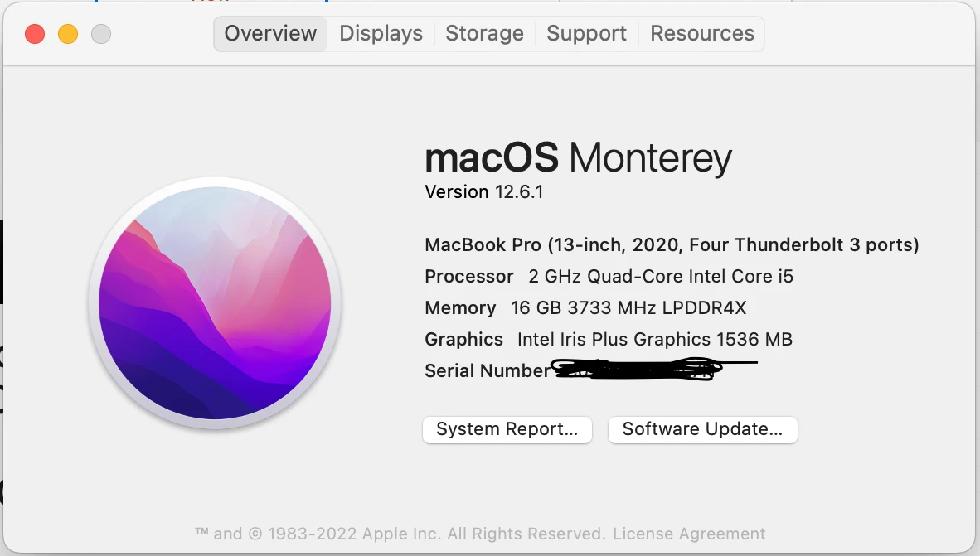The image size is (980, 556).
Task: Select the Overview tab
Action: tap(270, 34)
